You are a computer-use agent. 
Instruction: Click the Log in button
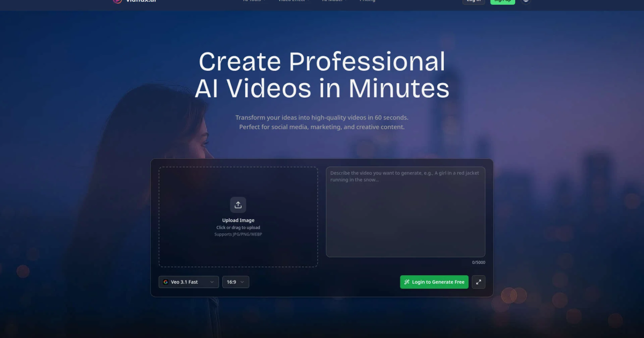pos(474,2)
